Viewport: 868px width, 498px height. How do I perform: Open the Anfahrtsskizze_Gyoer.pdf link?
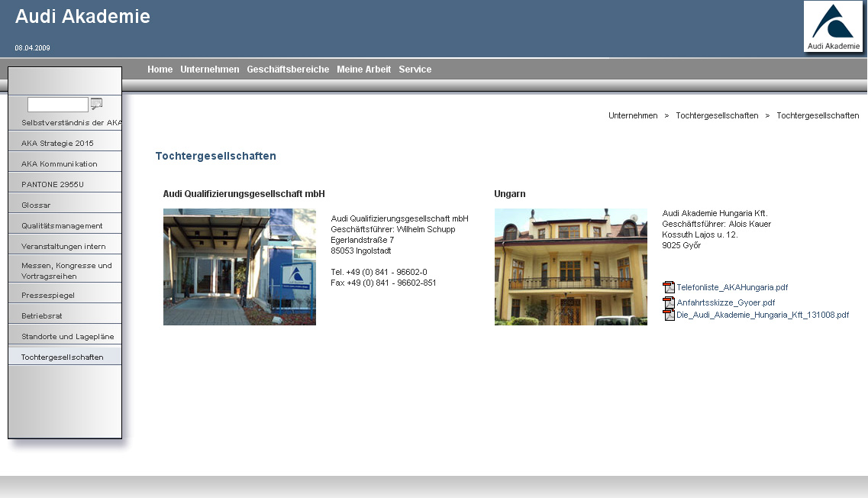726,302
